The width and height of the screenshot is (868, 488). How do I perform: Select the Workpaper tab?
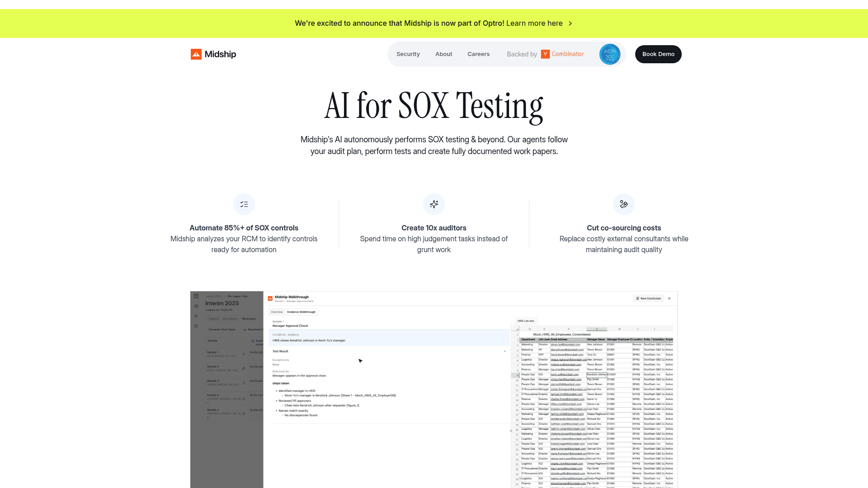[x=249, y=319]
